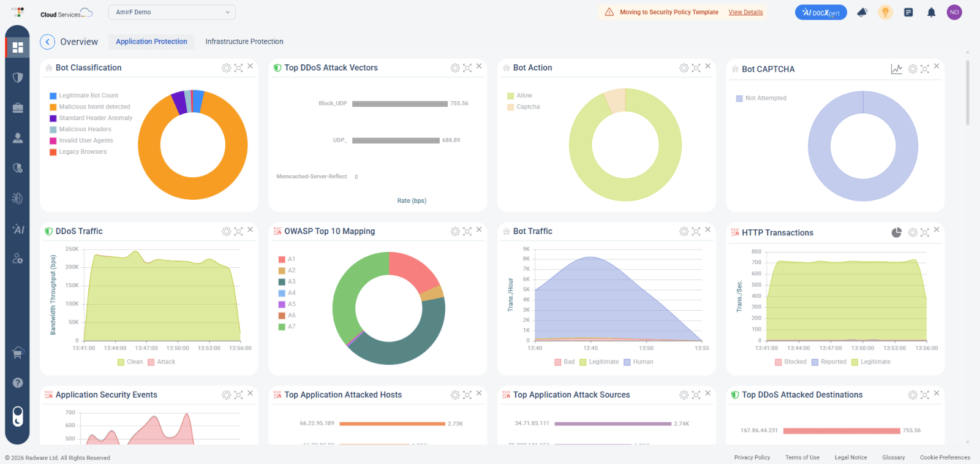Toggle Blocked series in HTTP Transactions legend
Screen dimensions: 980x464
791,362
